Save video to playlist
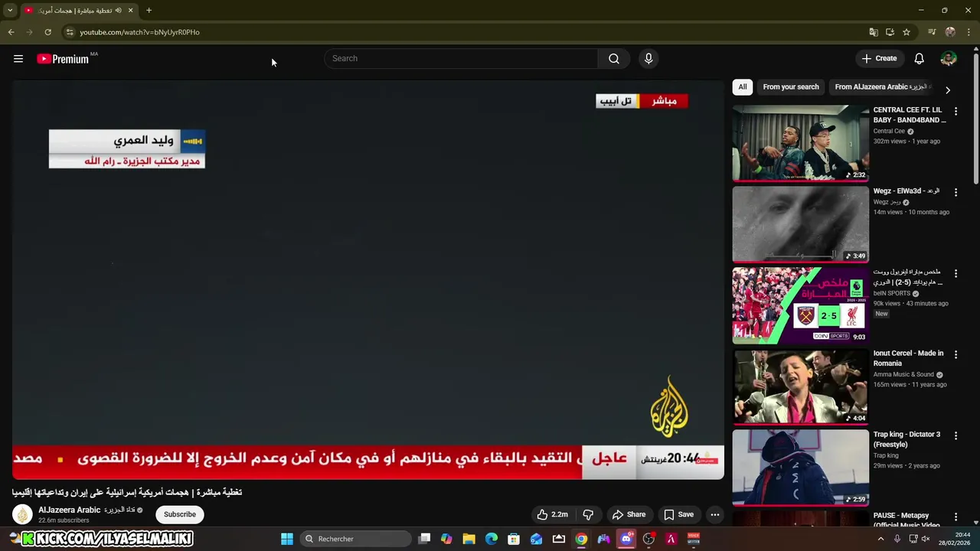The width and height of the screenshot is (980, 551). 678,514
